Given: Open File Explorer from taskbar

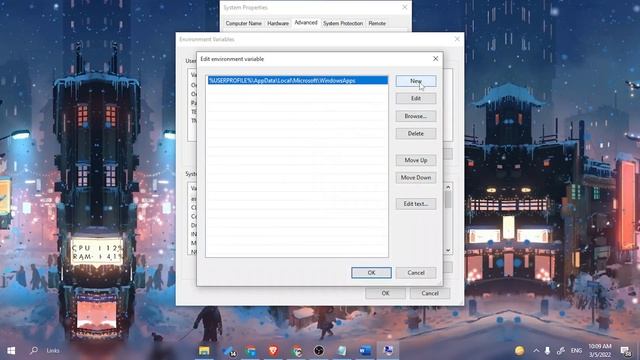Looking at the screenshot, I should [x=204, y=351].
